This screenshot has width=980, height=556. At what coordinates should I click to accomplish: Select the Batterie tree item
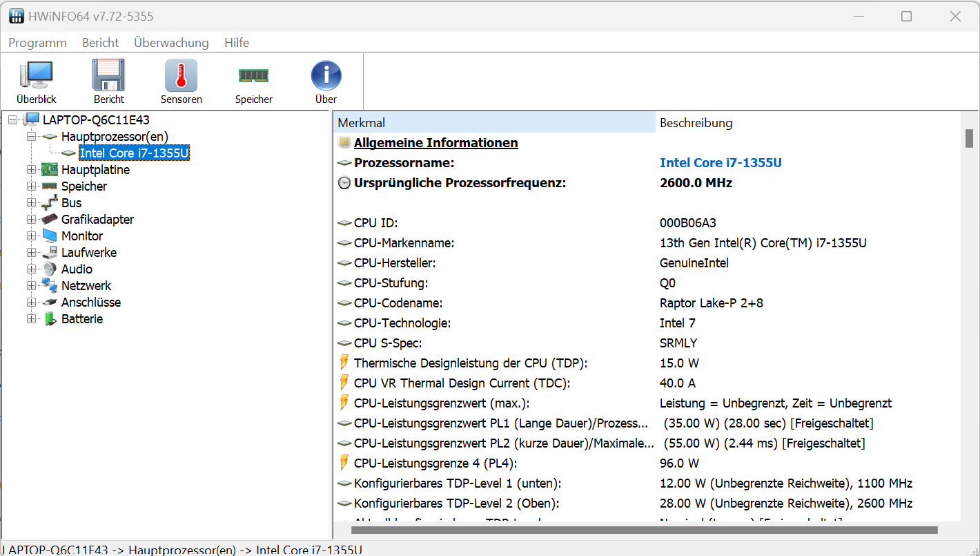pos(82,319)
